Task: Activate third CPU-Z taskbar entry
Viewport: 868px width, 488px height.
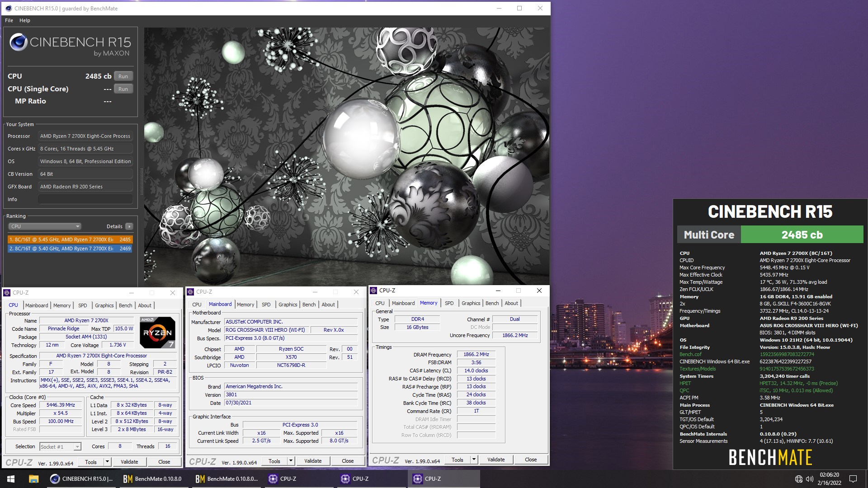Action: click(x=443, y=479)
